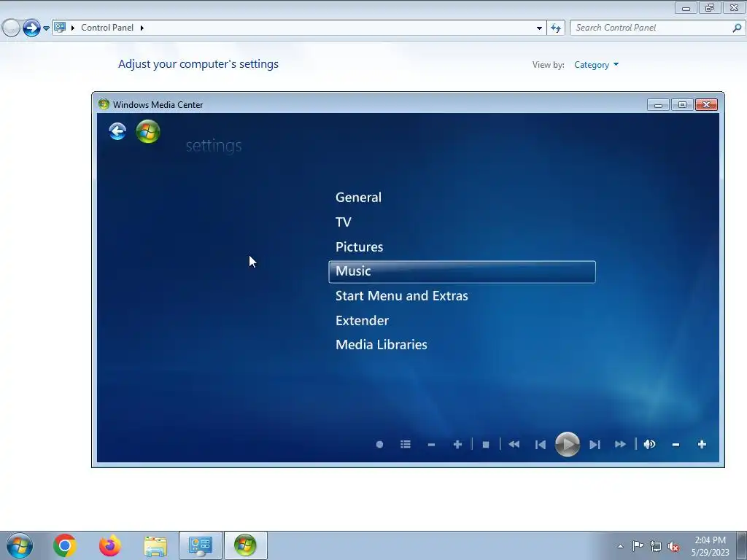Viewport: 747px width, 560px height.
Task: Click the search magnifier icon
Action: (737, 28)
